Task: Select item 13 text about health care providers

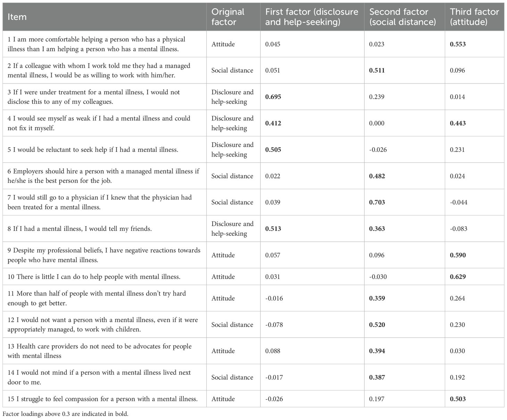Action: (99, 351)
